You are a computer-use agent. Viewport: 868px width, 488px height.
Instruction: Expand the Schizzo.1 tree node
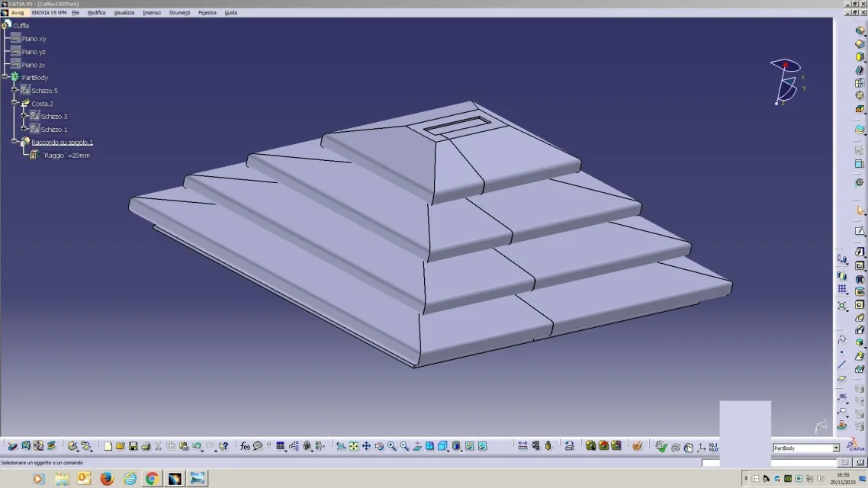pos(24,130)
